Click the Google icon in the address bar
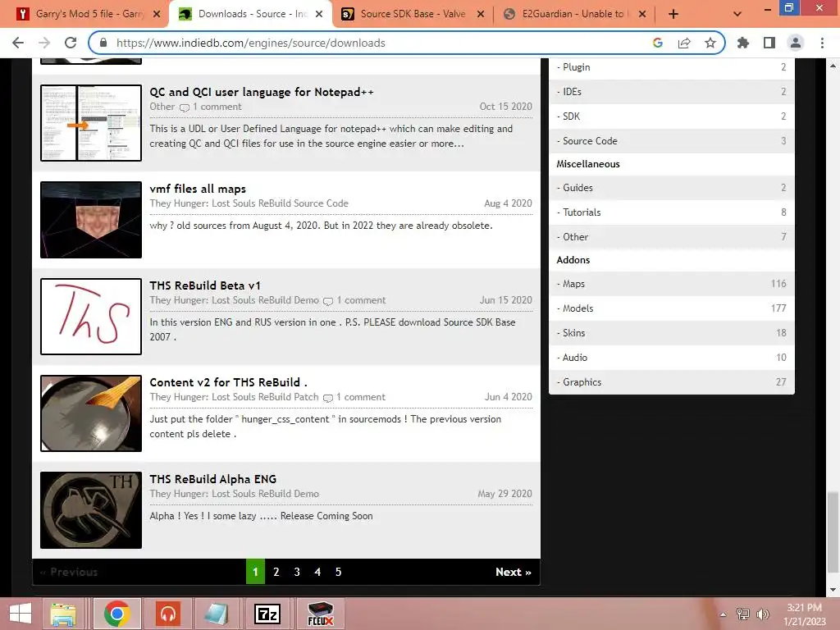Image resolution: width=840 pixels, height=630 pixels. 658,43
